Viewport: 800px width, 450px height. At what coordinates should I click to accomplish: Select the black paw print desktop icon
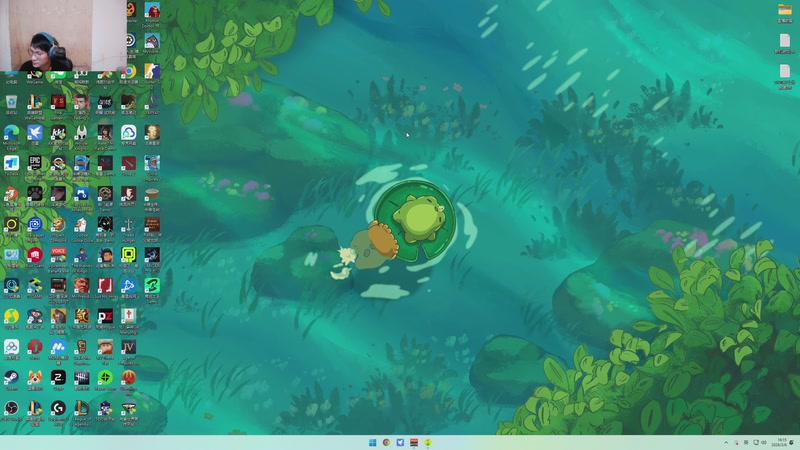(x=35, y=194)
